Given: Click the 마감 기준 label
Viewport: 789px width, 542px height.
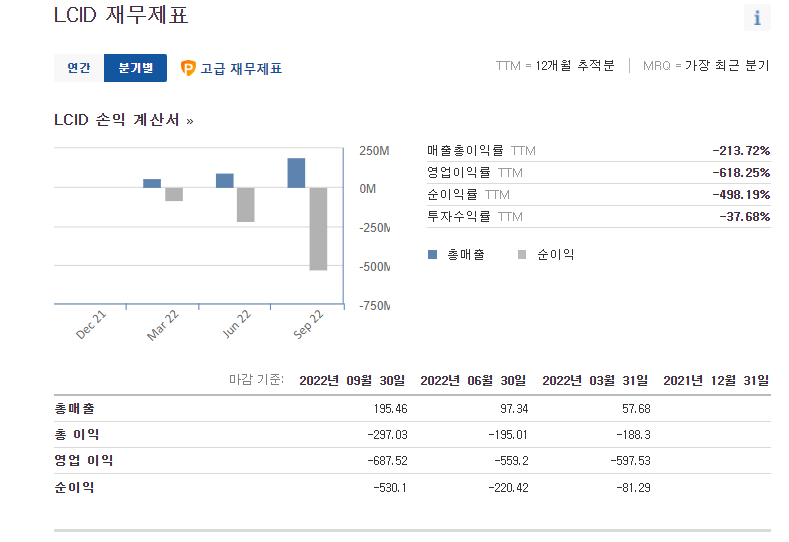Looking at the screenshot, I should 256,379.
